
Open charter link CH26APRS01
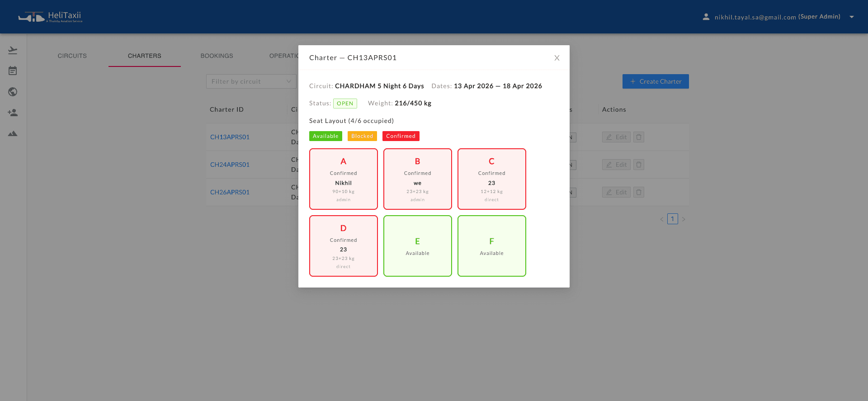coord(230,192)
